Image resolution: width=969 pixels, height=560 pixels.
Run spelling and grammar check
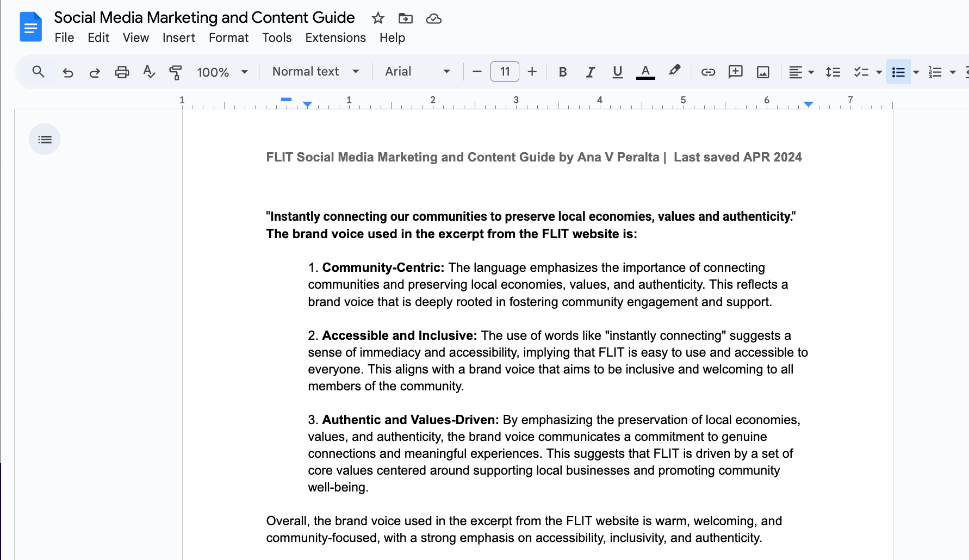click(x=148, y=72)
